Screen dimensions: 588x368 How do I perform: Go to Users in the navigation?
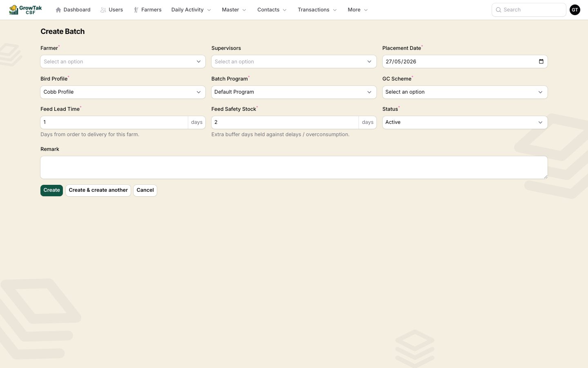point(112,10)
